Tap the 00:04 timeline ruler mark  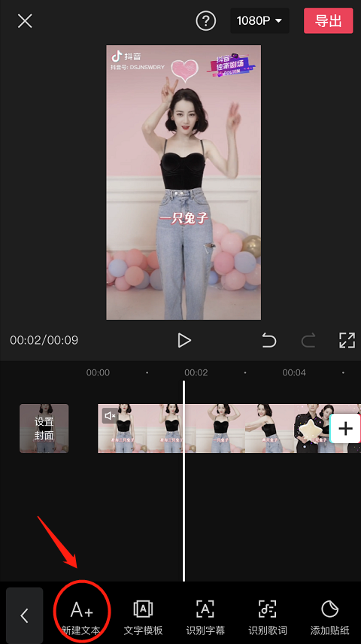[x=294, y=372]
